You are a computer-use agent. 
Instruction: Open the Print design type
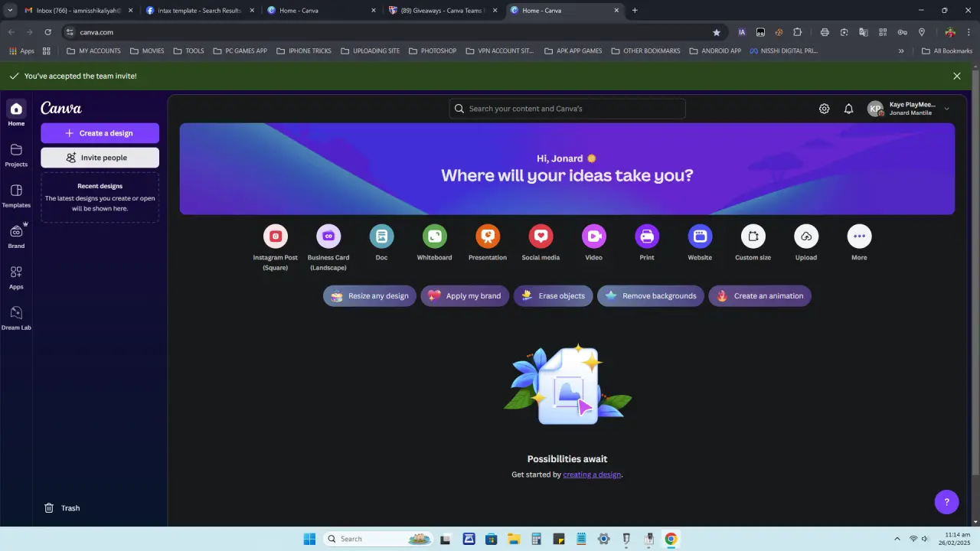[x=647, y=236]
